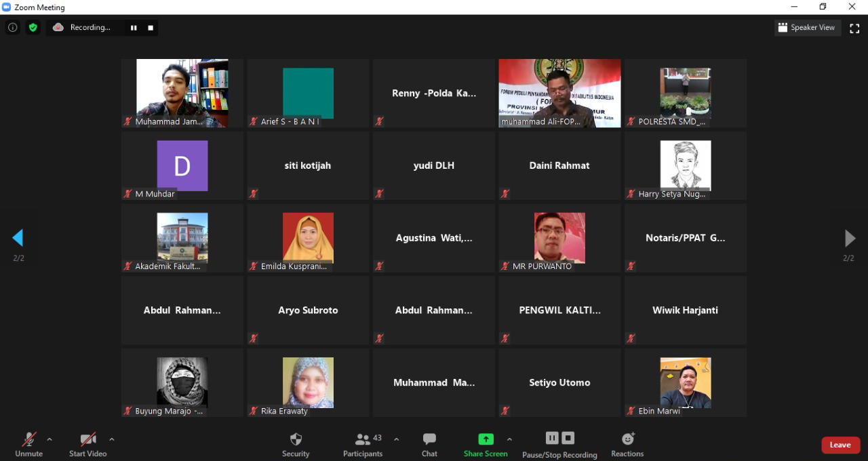Expand audio options arrow beside Unmute
The width and height of the screenshot is (868, 461).
pyautogui.click(x=50, y=439)
